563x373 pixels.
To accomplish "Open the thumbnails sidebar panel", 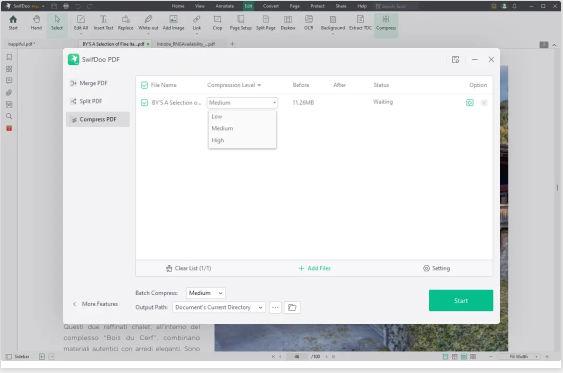I will (9, 69).
